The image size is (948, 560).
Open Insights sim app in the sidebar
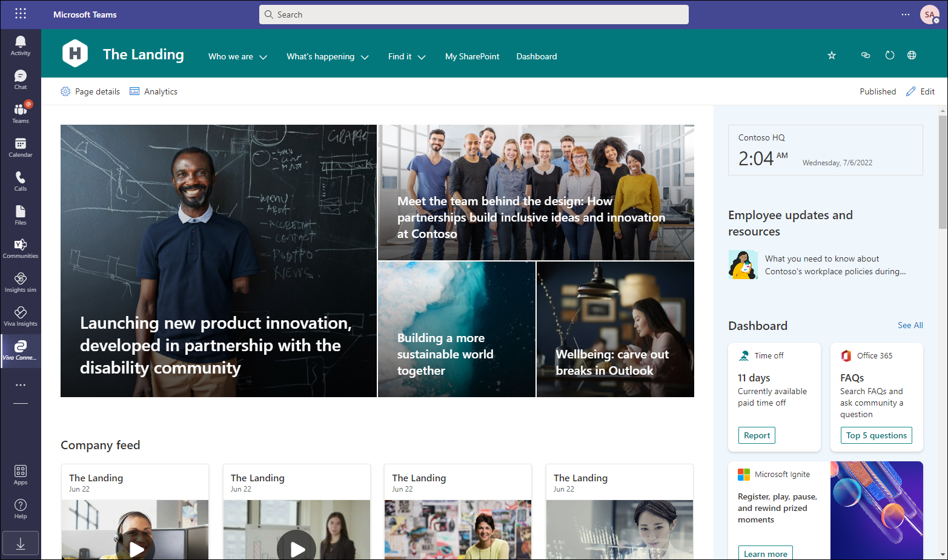(x=21, y=283)
